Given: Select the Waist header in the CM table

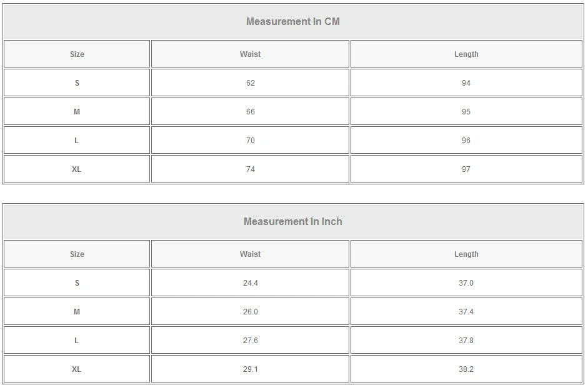Looking at the screenshot, I should [250, 54].
